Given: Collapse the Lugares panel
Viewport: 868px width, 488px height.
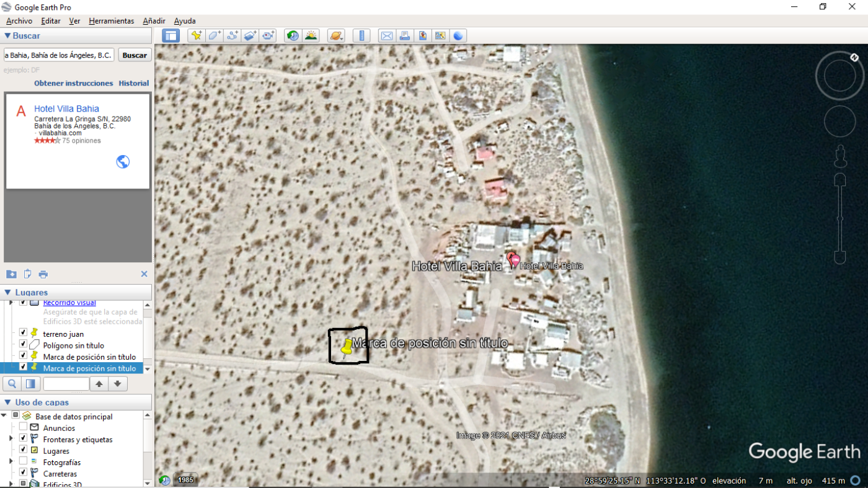Looking at the screenshot, I should point(7,292).
